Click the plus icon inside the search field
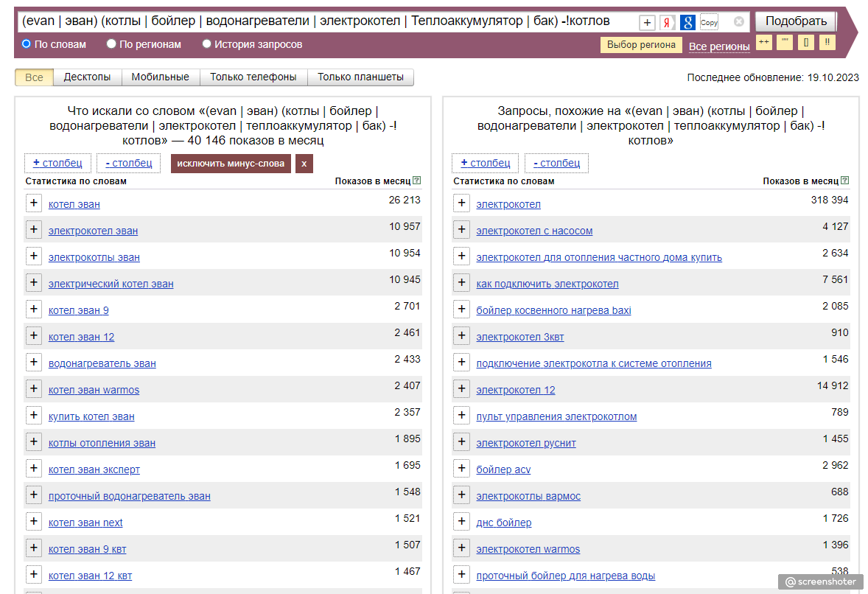The image size is (868, 594). coord(647,23)
